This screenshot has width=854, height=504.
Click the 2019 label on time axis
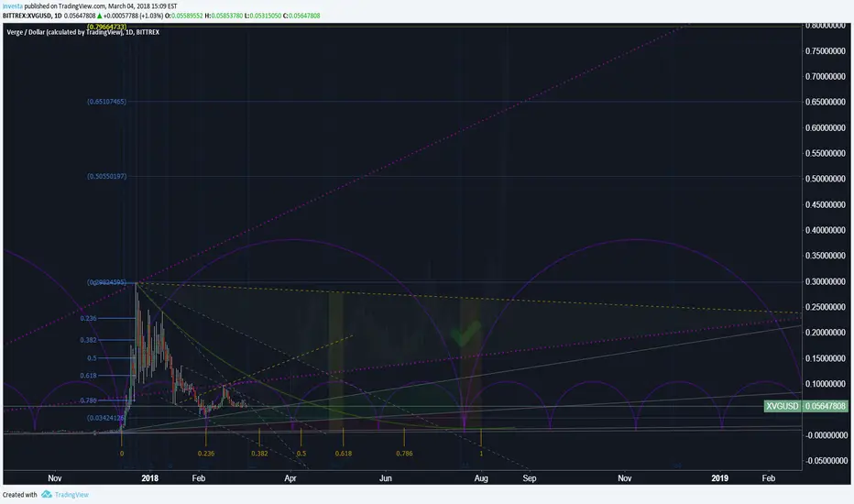pos(719,478)
